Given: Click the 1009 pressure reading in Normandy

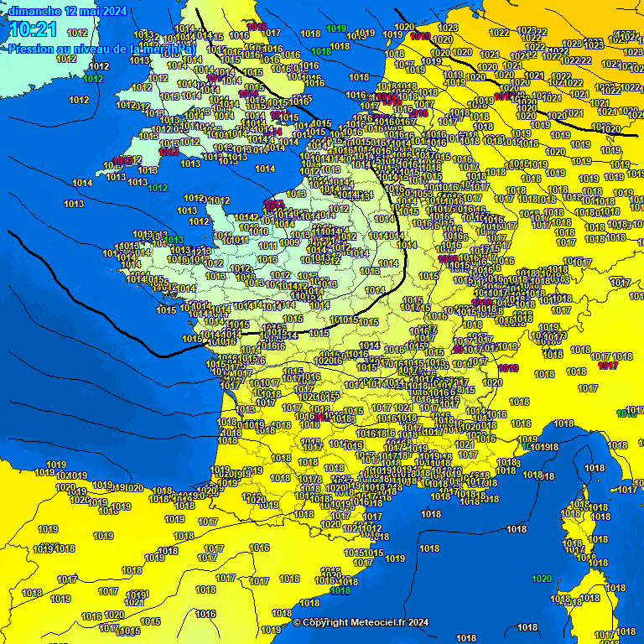Looking at the screenshot, I should pos(289,243).
